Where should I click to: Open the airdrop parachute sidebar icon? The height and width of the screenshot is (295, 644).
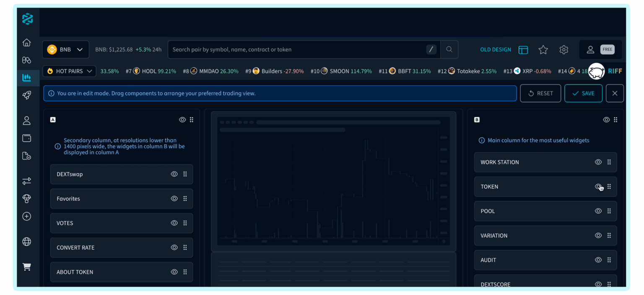point(26,198)
